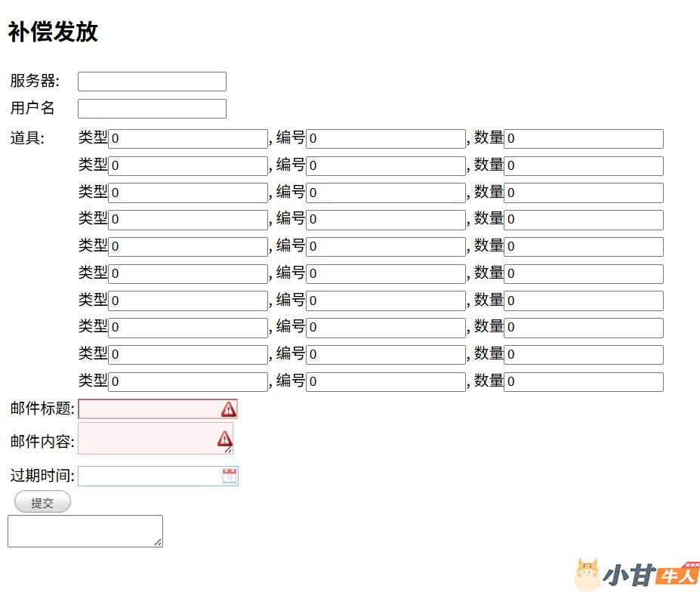Click the third row 数量 field
The width and height of the screenshot is (700, 592).
[x=584, y=193]
